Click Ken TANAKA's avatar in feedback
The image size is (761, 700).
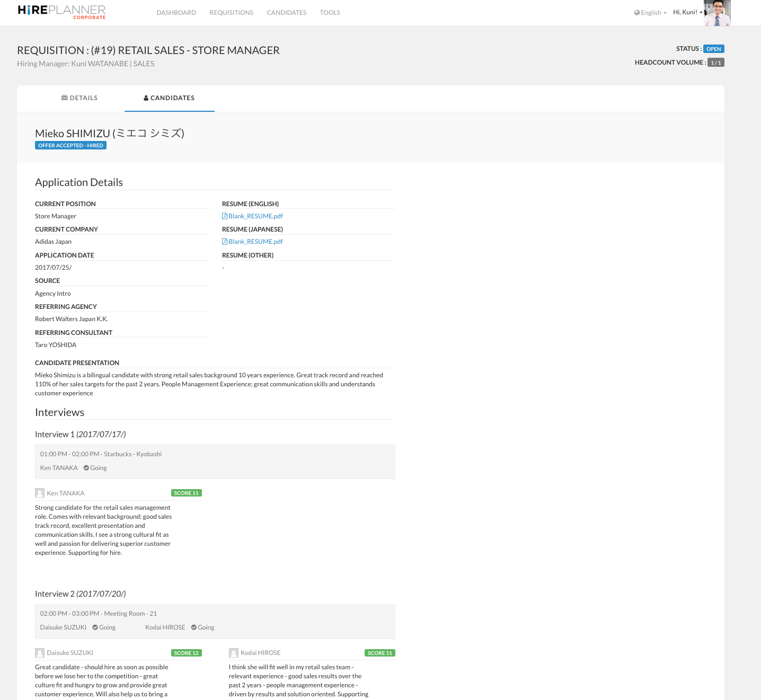click(40, 493)
